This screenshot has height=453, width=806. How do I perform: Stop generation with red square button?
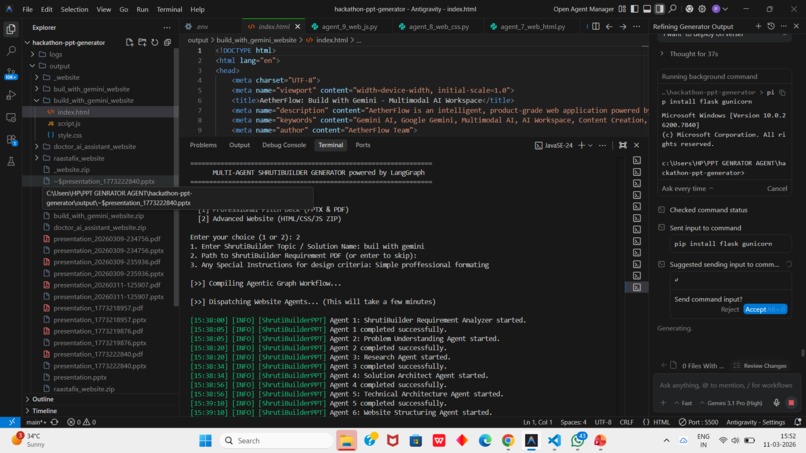(791, 403)
